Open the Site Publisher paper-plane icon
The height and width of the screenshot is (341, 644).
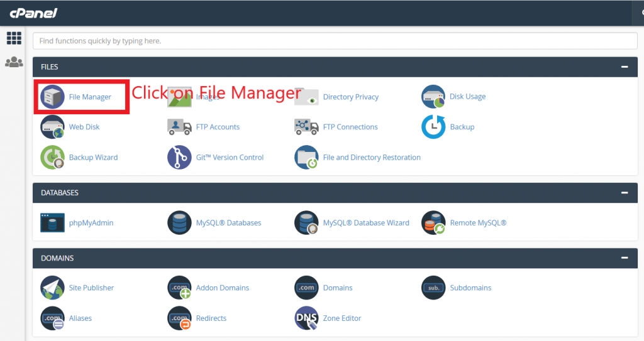[53, 288]
